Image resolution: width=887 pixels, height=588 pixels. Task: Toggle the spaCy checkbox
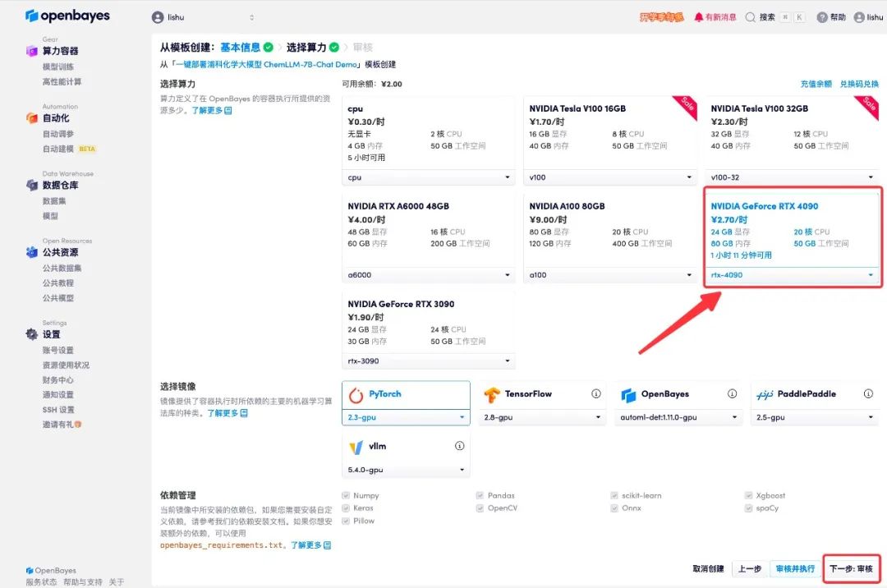(x=748, y=508)
